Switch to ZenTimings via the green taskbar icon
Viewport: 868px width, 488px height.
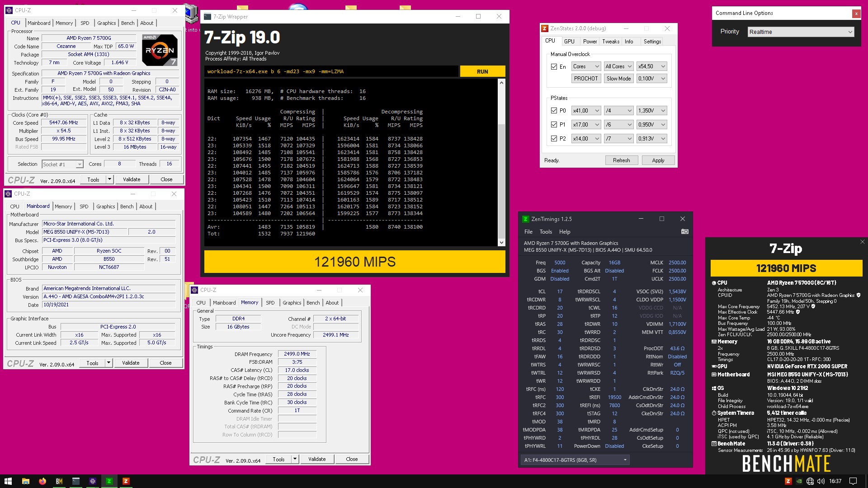109,481
